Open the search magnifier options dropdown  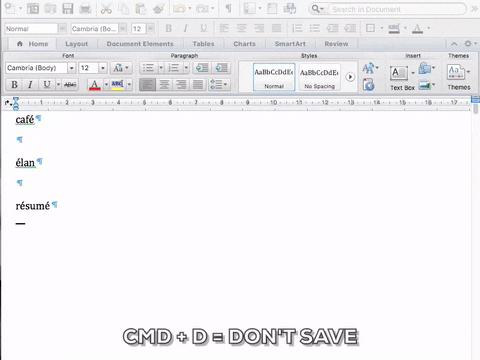click(317, 9)
